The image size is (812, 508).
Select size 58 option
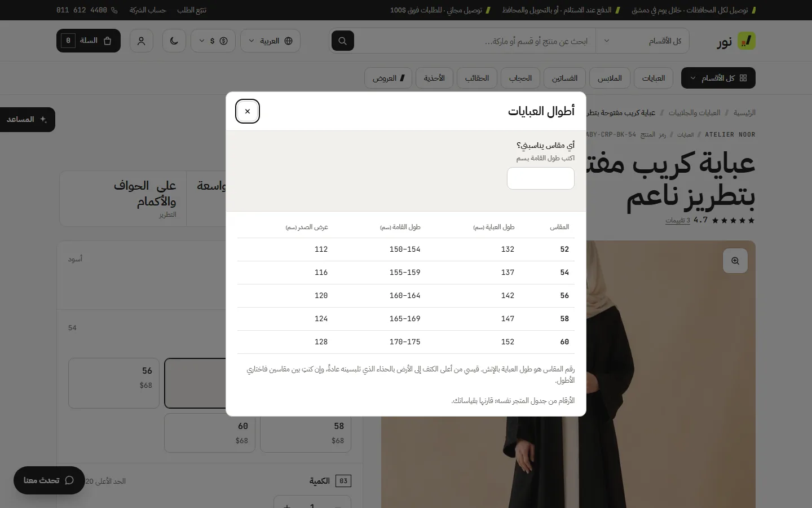pos(306,433)
